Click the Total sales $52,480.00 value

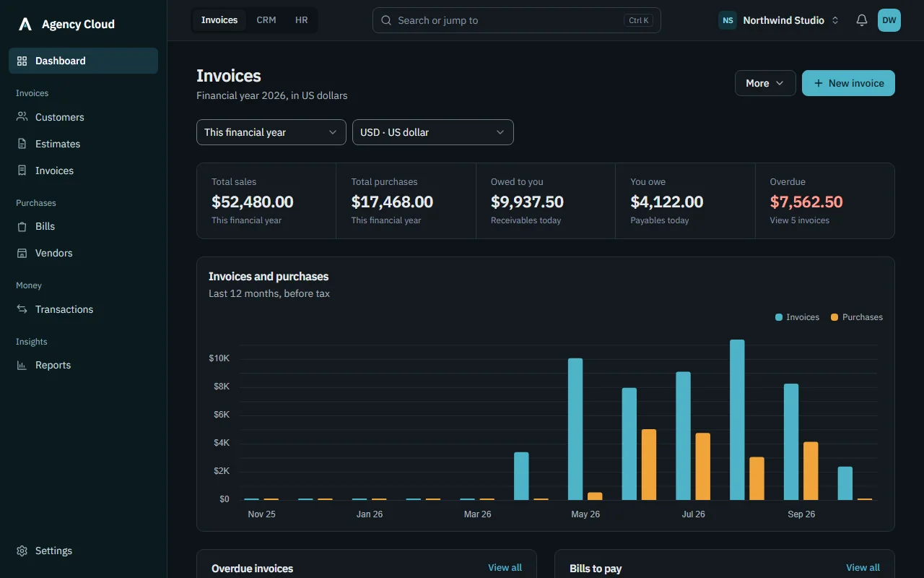click(x=253, y=202)
